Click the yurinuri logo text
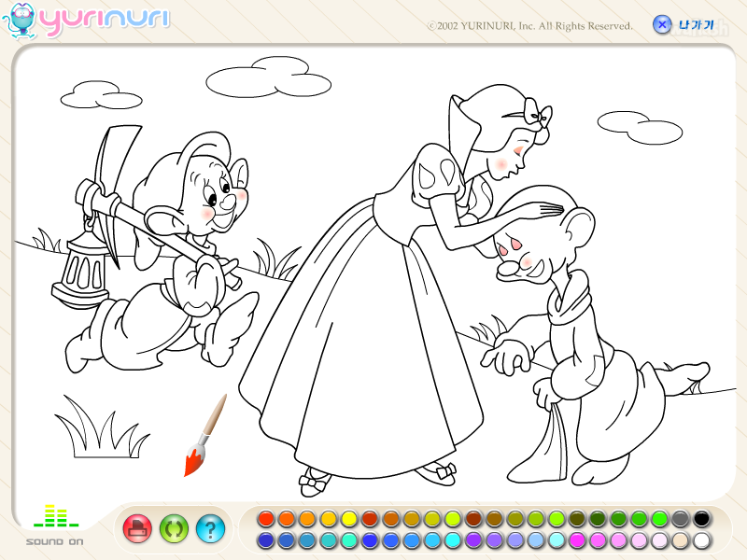The image size is (747, 560). (x=105, y=20)
